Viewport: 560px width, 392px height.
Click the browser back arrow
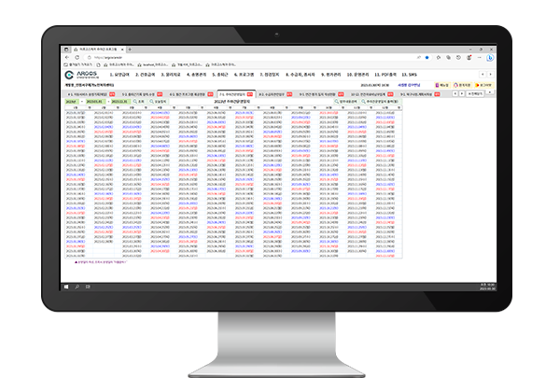68,55
